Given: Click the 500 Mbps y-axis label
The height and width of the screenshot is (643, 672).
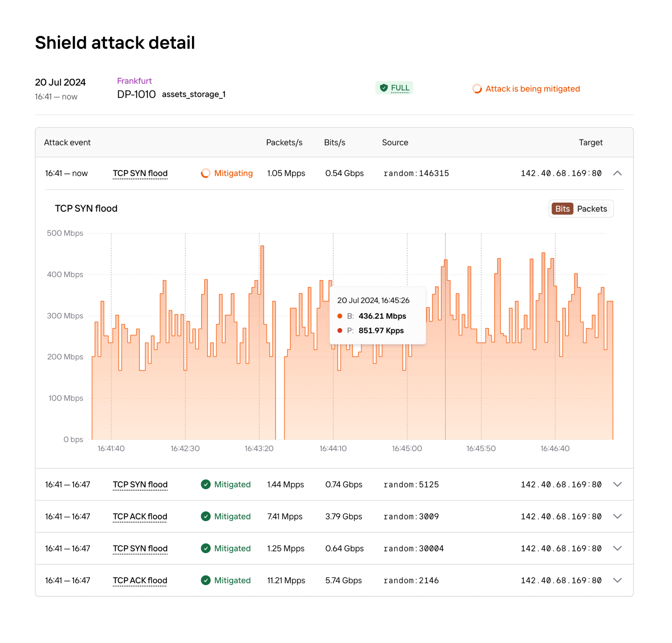Looking at the screenshot, I should point(65,233).
